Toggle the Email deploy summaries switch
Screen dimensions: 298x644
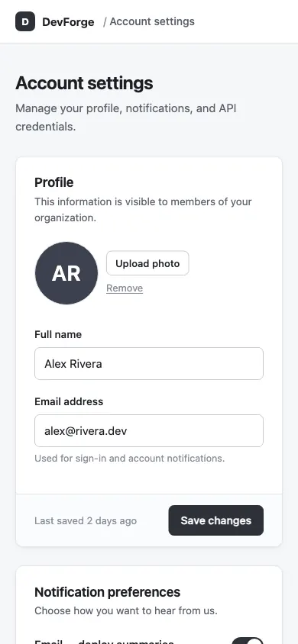coord(248,641)
